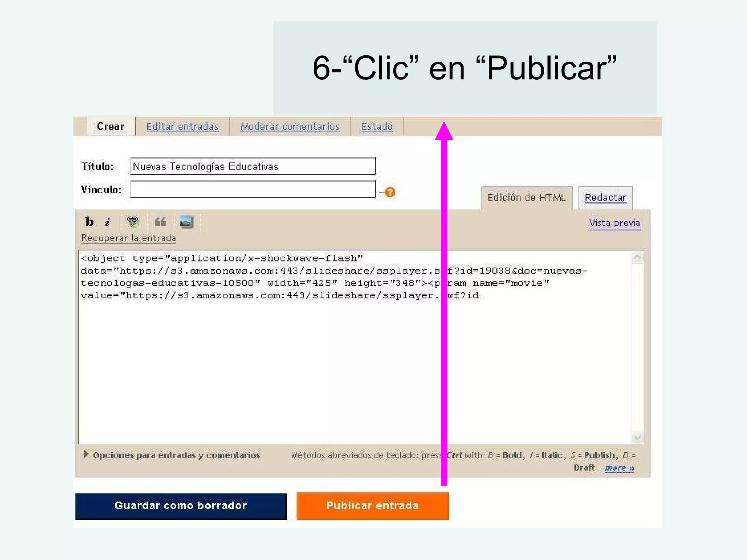Viewport: 747px width, 560px height.
Task: Click inside the HTML code text area
Action: point(355,347)
